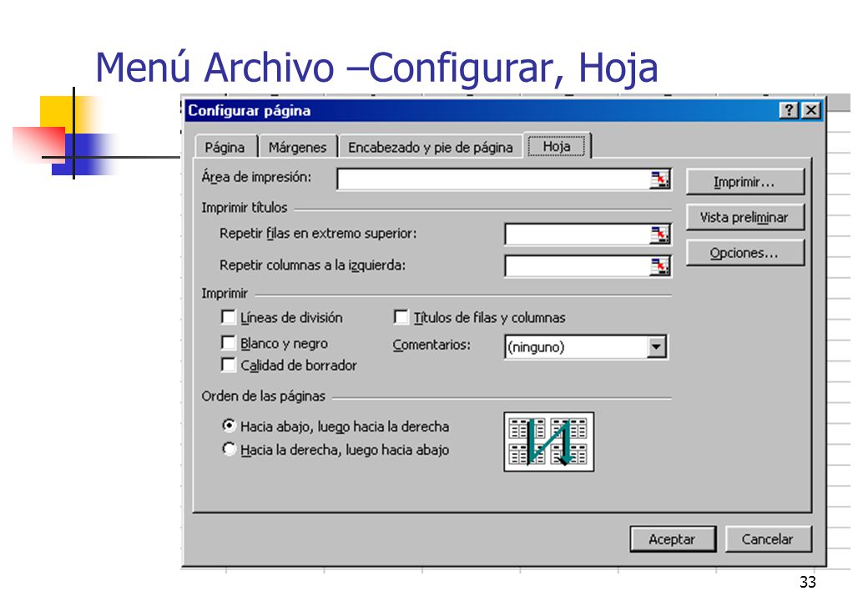This screenshot has width=868, height=601.
Task: Click the Opciones... button
Action: click(x=744, y=253)
